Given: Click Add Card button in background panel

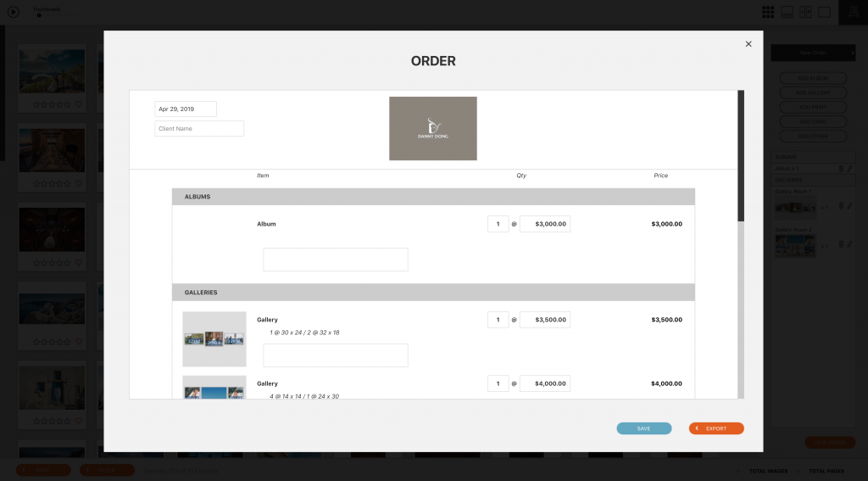Looking at the screenshot, I should coord(813,121).
